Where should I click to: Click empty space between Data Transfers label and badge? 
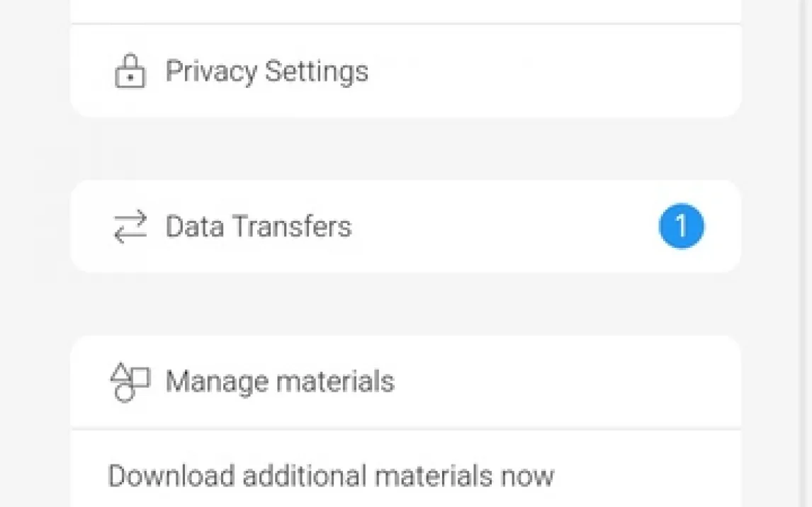pos(503,227)
